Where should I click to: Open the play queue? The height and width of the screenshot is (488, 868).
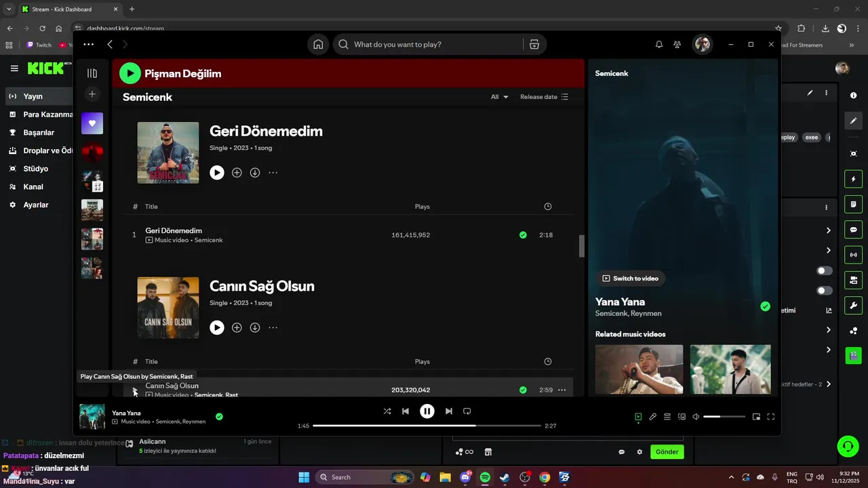667,417
